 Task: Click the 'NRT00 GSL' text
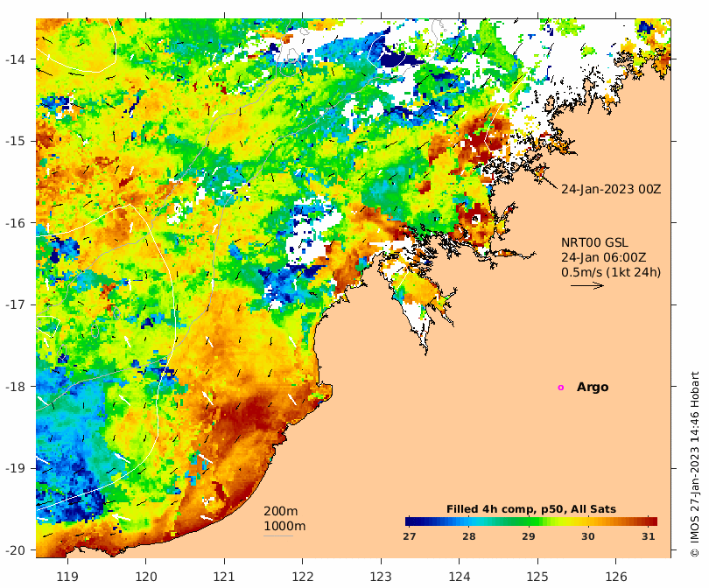(594, 242)
